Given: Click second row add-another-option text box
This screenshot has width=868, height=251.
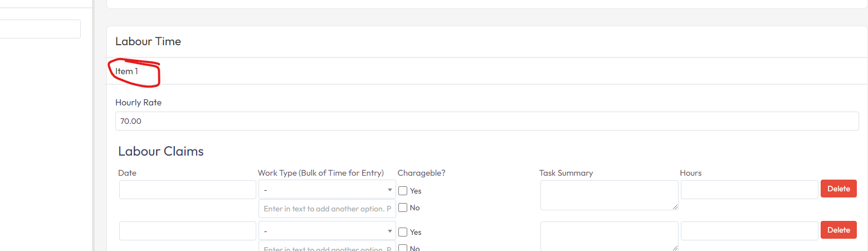Looking at the screenshot, I should [327, 248].
